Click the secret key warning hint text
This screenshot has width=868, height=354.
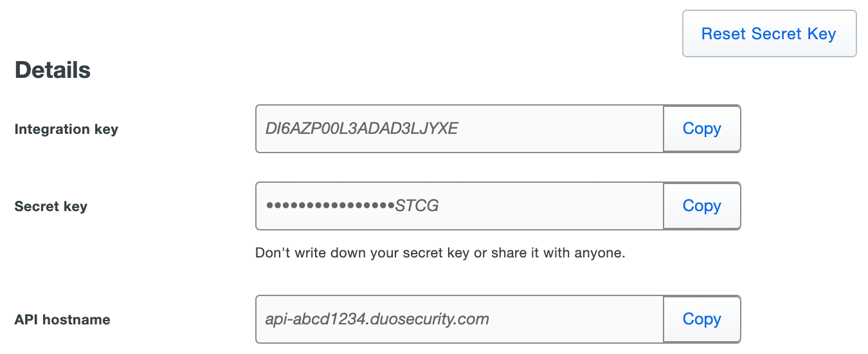[x=440, y=253]
